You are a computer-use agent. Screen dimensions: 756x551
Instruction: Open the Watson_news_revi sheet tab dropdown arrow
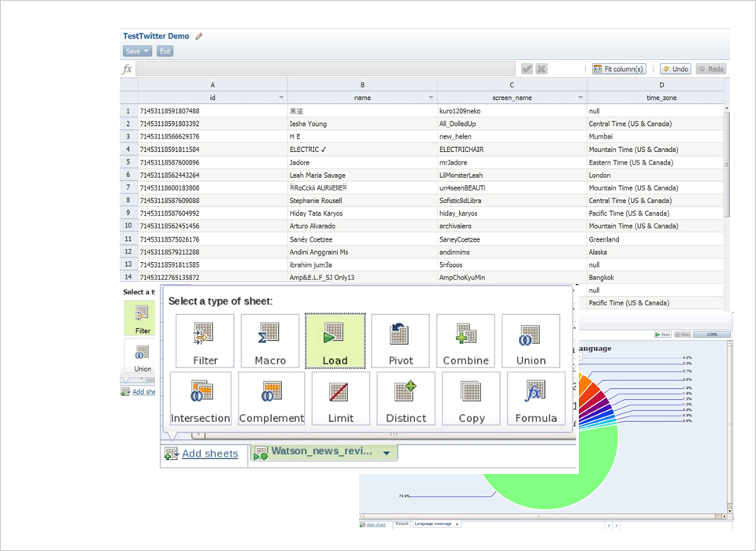[x=386, y=453]
